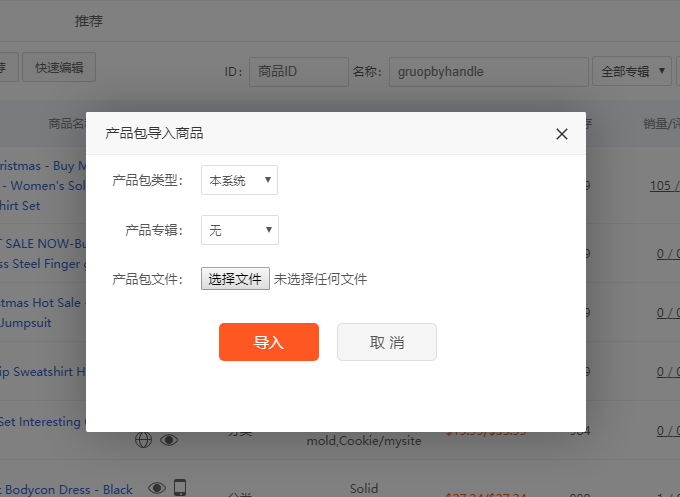Screen dimensions: 680x497
Task: Open the 全部专辑 filter dropdown
Action: coord(632,72)
